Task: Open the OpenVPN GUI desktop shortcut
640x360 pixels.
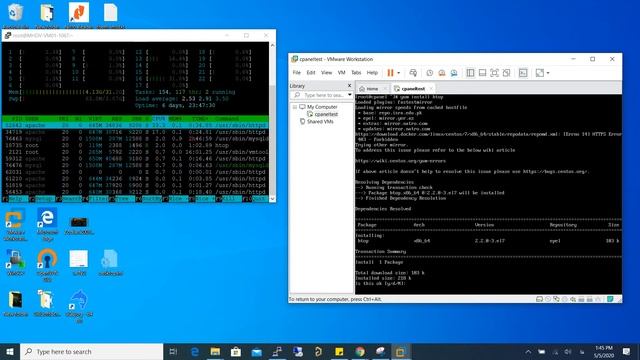Action: [47, 265]
